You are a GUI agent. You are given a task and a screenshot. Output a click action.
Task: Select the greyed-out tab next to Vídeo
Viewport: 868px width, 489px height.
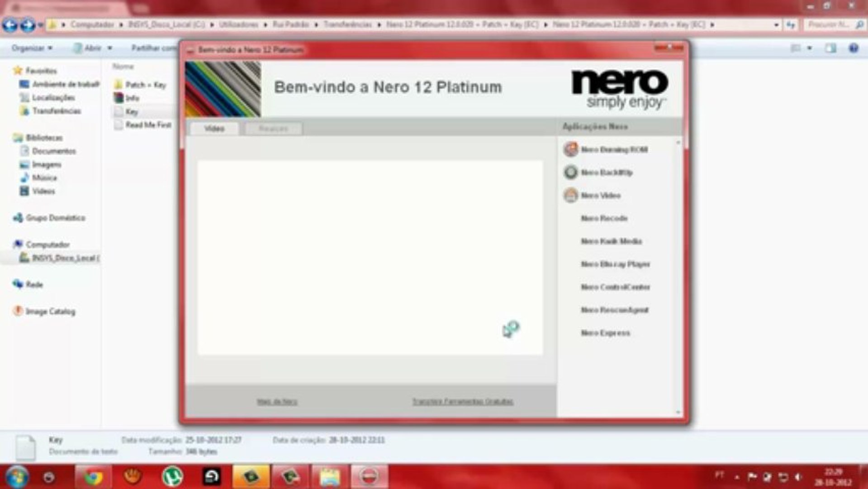pyautogui.click(x=273, y=129)
